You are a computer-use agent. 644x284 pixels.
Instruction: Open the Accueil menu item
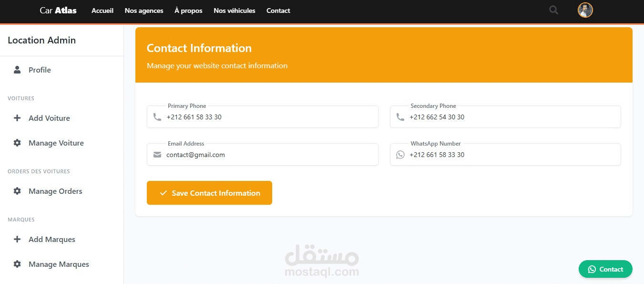click(x=102, y=11)
